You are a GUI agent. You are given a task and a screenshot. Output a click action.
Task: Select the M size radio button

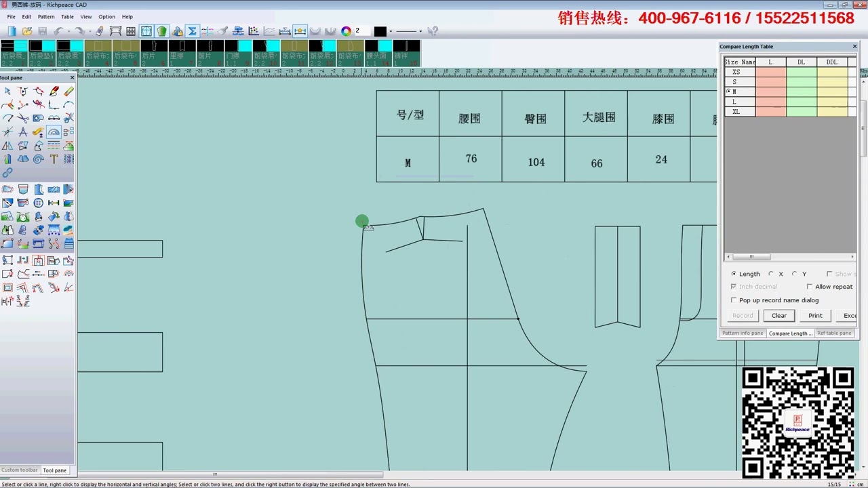[x=728, y=91]
